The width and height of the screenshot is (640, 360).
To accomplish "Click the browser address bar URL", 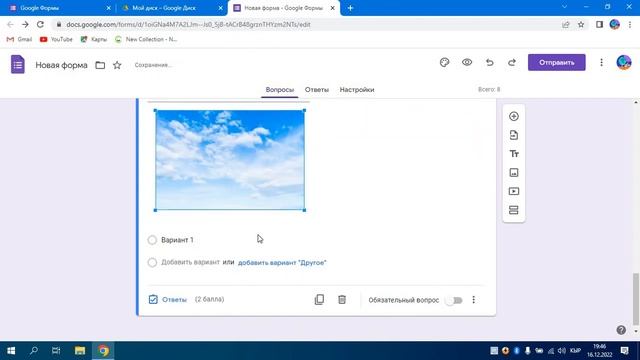I will [x=188, y=24].
